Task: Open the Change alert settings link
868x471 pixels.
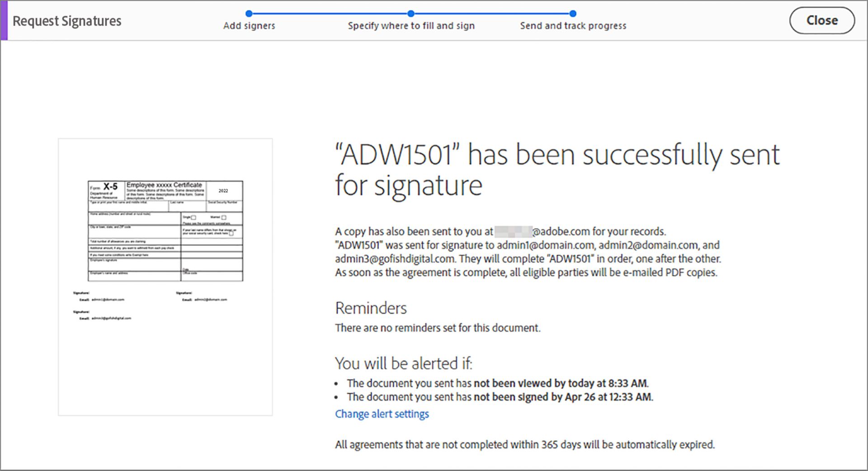Action: pyautogui.click(x=382, y=414)
